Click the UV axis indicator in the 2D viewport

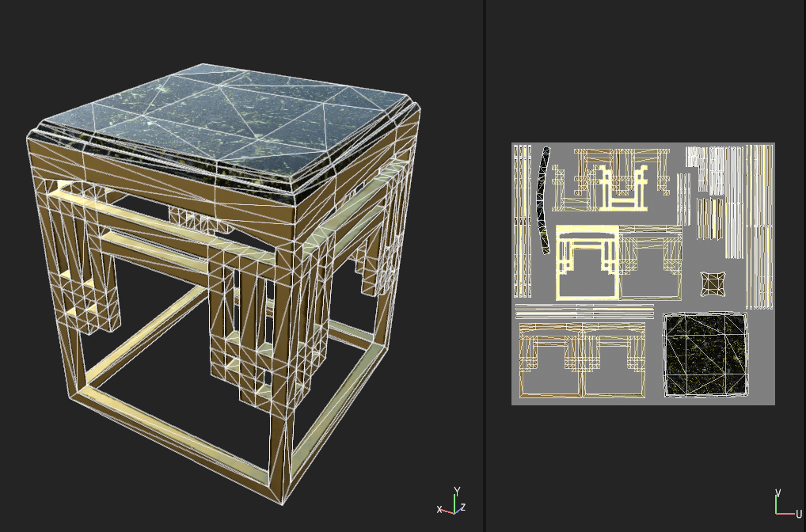[788, 503]
